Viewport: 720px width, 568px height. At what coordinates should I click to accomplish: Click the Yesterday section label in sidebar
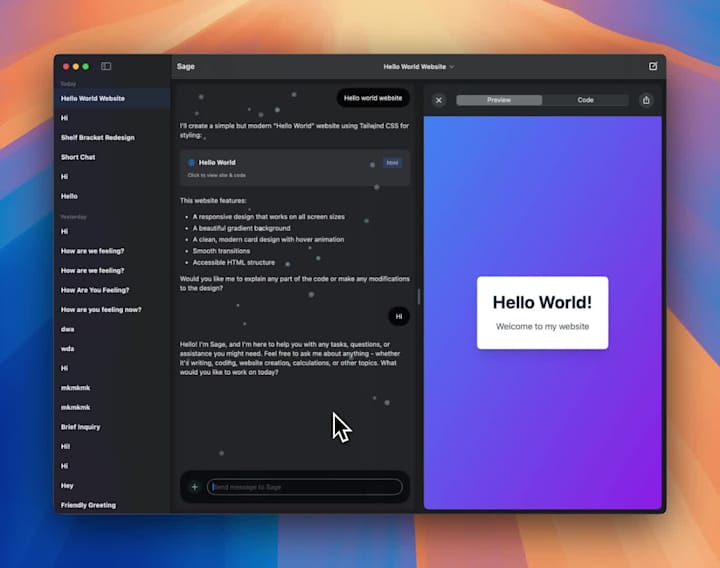coord(73,217)
